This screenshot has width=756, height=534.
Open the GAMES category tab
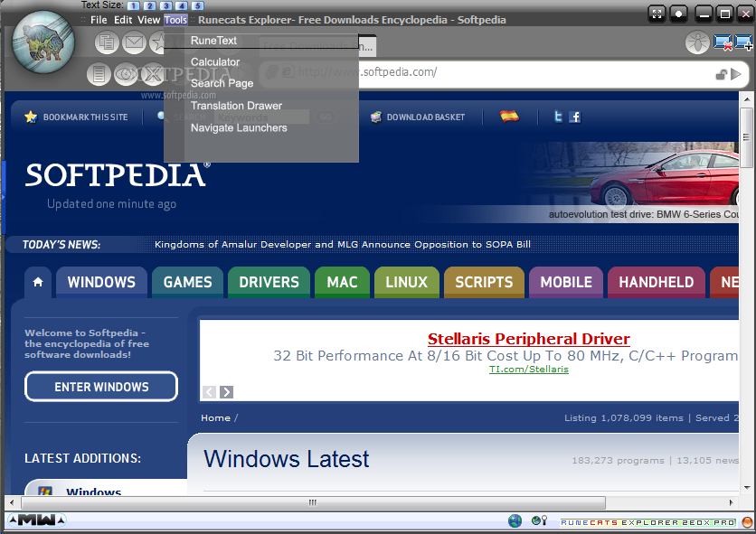coord(187,282)
